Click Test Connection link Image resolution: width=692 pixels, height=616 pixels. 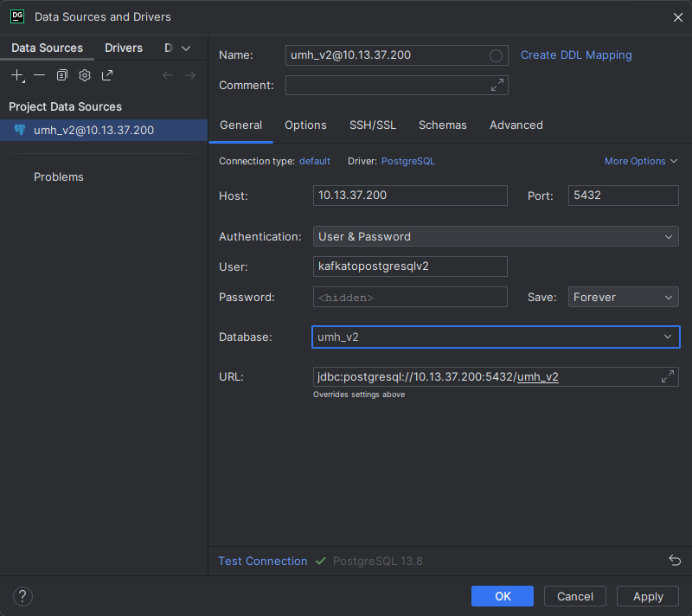click(262, 561)
